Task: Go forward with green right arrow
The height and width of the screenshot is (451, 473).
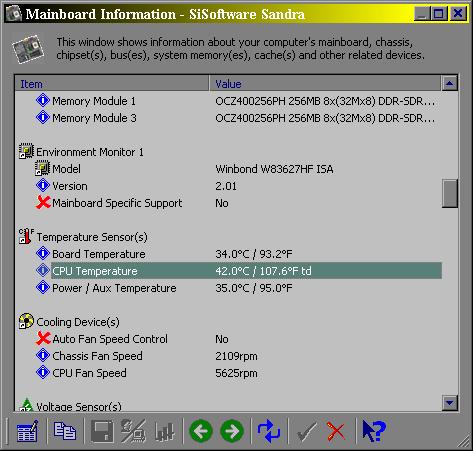Action: [232, 431]
